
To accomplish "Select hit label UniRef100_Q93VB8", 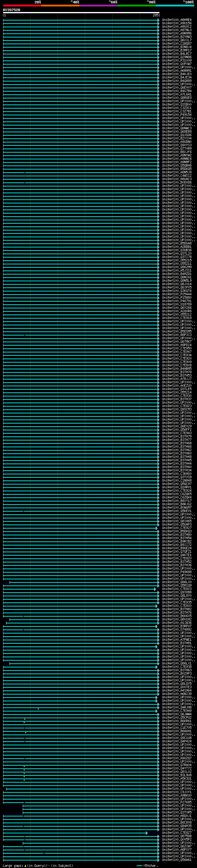I will tap(177, 592).
